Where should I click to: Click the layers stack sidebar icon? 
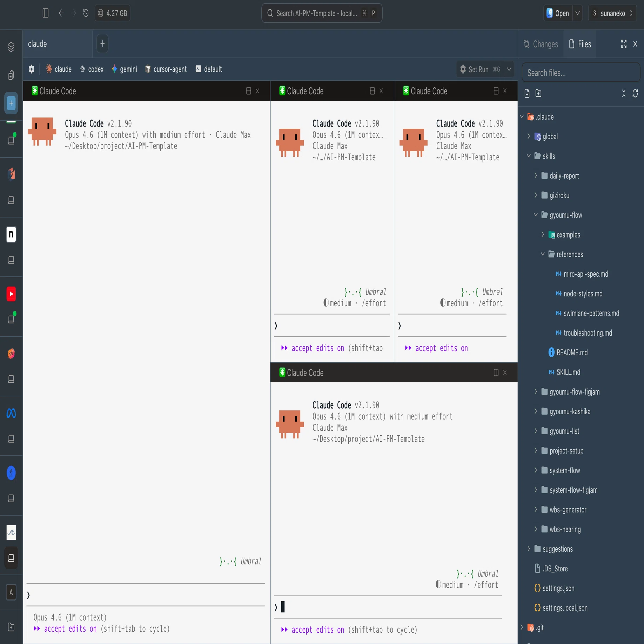coord(11,47)
